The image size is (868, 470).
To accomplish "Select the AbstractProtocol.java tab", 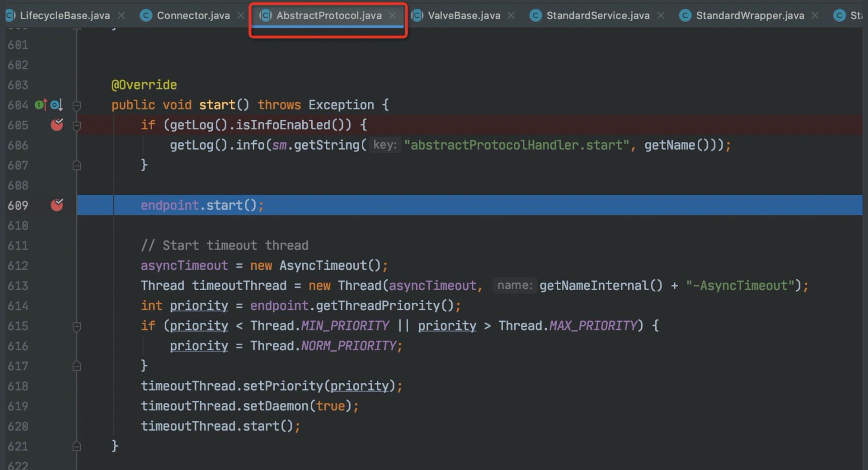I will (x=329, y=16).
